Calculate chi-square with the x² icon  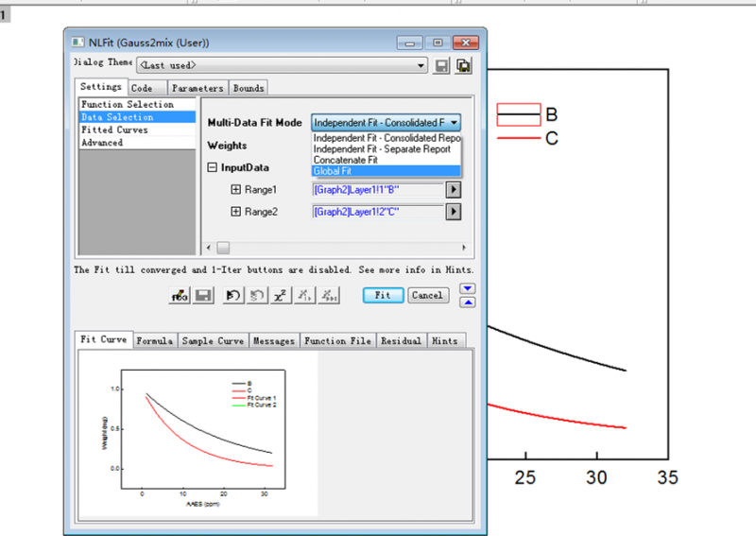coord(281,295)
